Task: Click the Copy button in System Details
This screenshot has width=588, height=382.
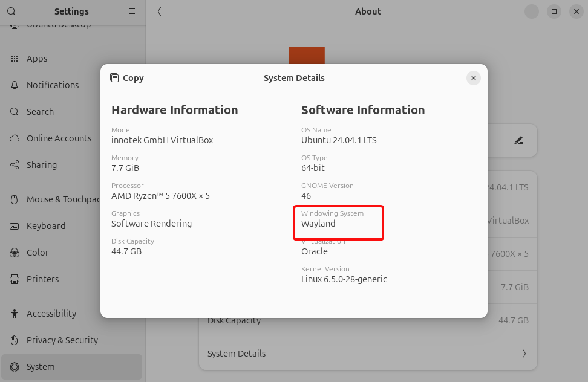Action: 127,78
